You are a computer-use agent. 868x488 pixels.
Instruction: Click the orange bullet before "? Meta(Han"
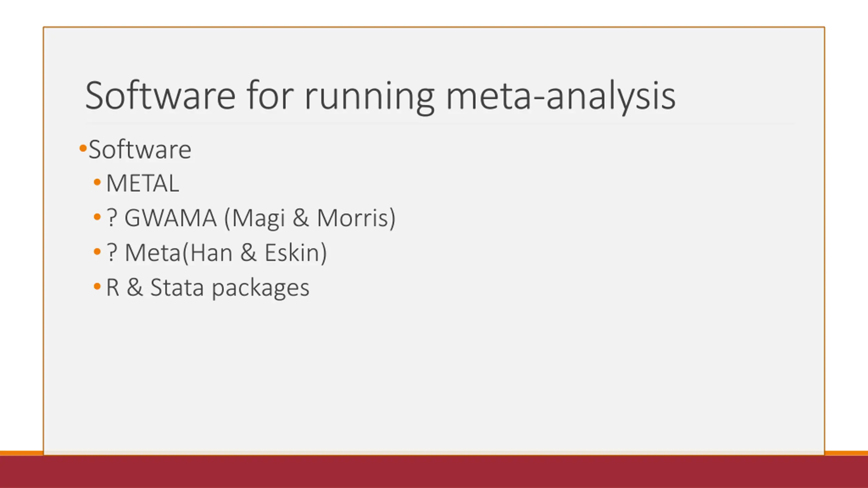pyautogui.click(x=97, y=251)
